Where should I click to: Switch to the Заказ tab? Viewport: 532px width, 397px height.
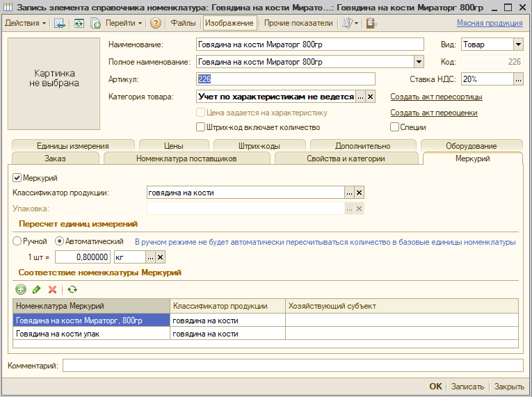(55, 159)
